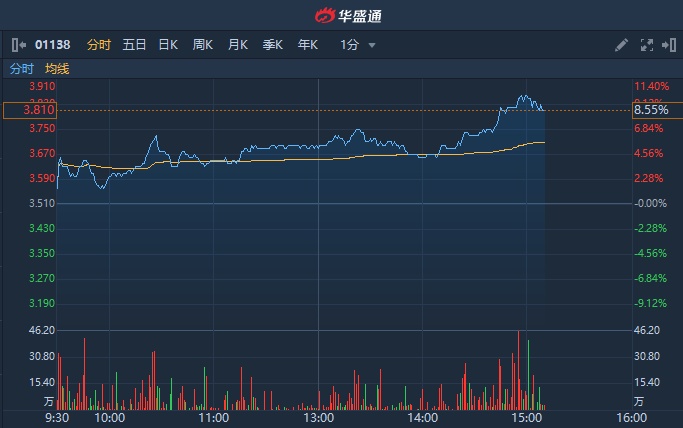Click the collapse-left panel icon

tap(19, 45)
